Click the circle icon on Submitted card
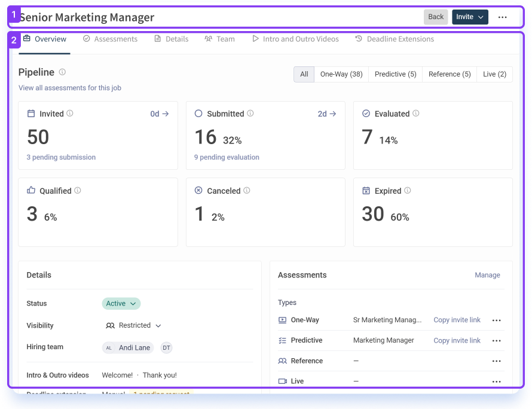Screen dimensions: 532x409 [198, 114]
